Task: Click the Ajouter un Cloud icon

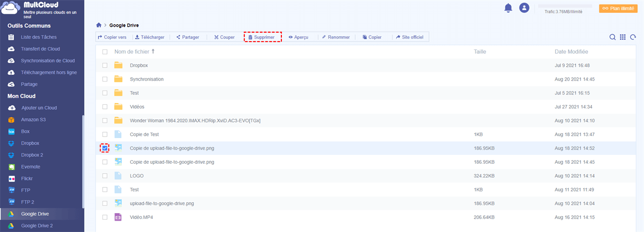Action: point(11,108)
